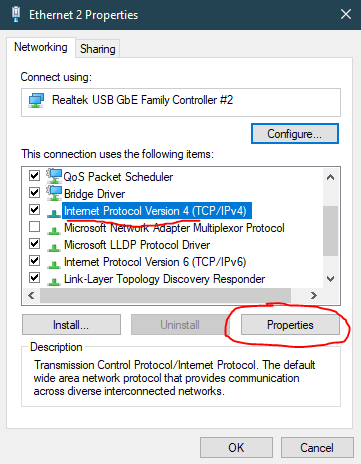361x464 pixels.
Task: Click the vertical scrollbar thumb in items list
Action: pos(330,231)
